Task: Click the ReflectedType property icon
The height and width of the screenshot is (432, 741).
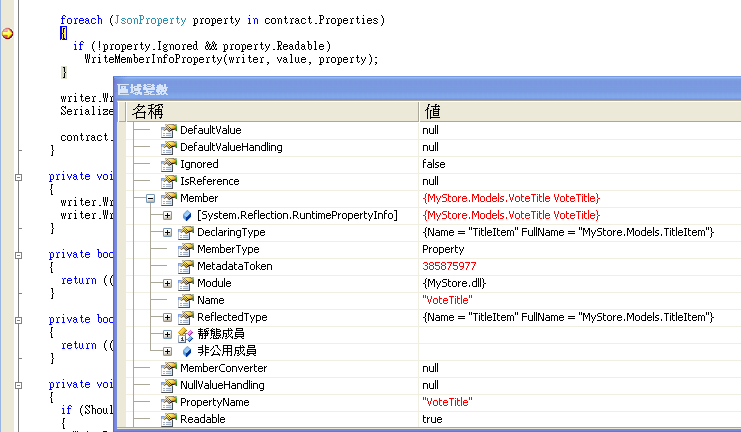Action: point(186,318)
